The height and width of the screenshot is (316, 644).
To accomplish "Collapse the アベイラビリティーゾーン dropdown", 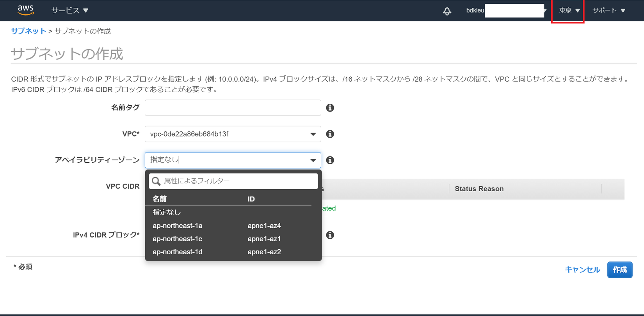I will pos(313,160).
